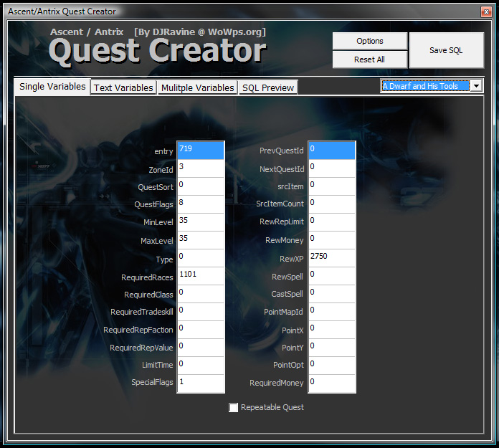Click the SpecialFlags field showing 1
The height and width of the screenshot is (448, 499).
pos(201,383)
